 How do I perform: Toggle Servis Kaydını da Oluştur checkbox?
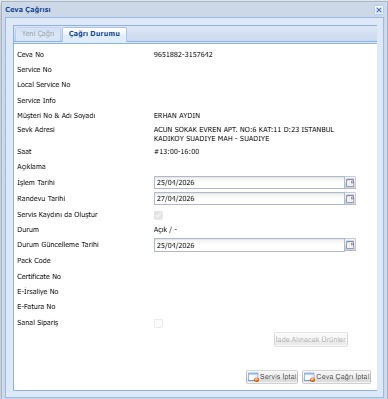coord(158,215)
